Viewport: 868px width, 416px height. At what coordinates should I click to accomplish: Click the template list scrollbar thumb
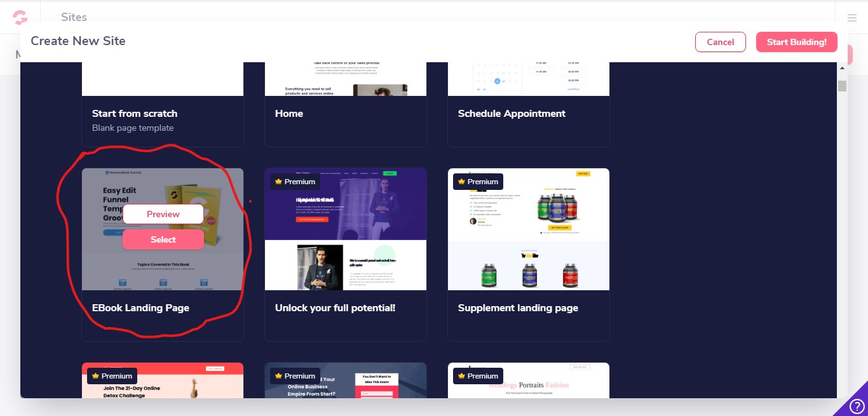coord(842,86)
